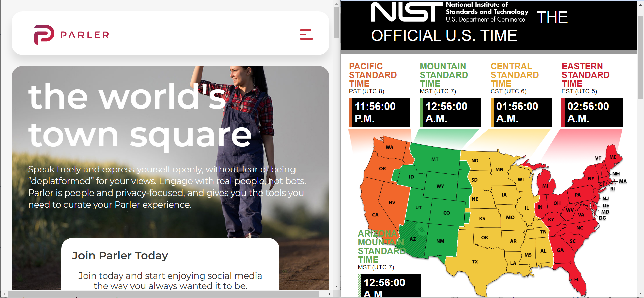Select Georgia (GA) on the map
This screenshot has width=644, height=298.
coord(560,250)
